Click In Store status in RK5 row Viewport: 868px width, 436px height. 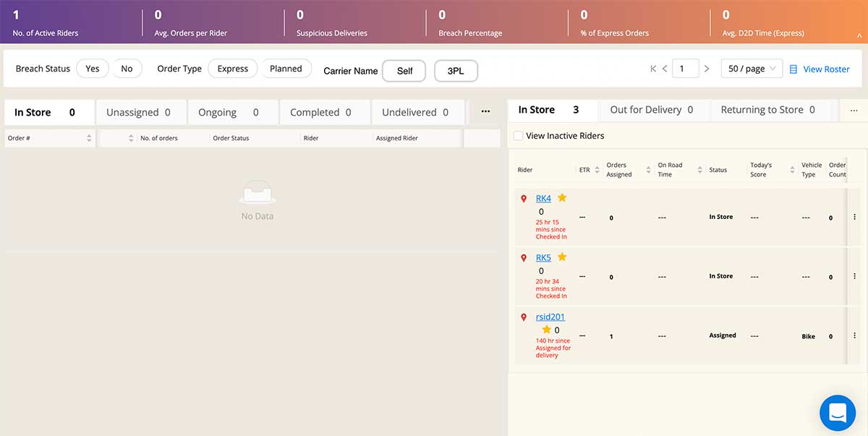pos(721,276)
